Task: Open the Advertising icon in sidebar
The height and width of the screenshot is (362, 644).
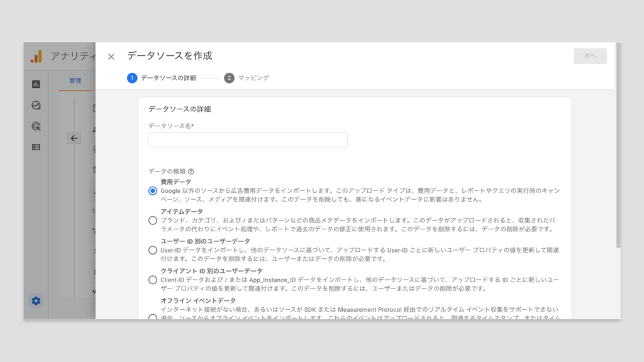Action: pos(36,126)
